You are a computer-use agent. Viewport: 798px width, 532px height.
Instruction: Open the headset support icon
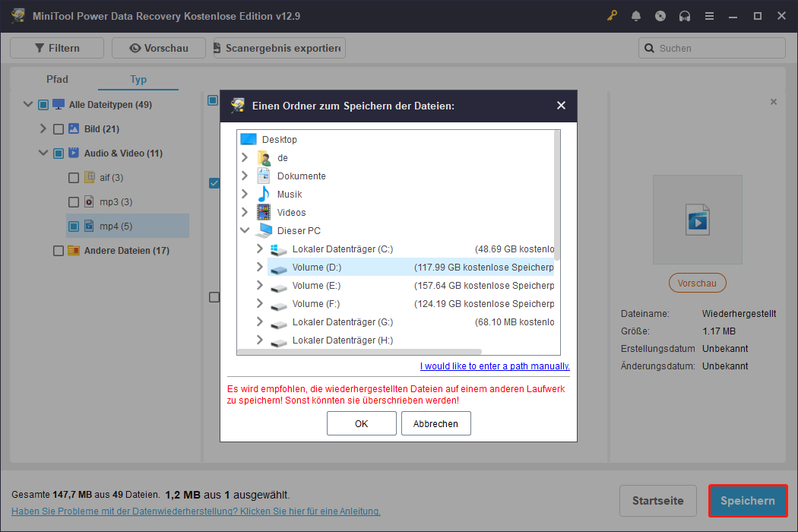coord(685,16)
